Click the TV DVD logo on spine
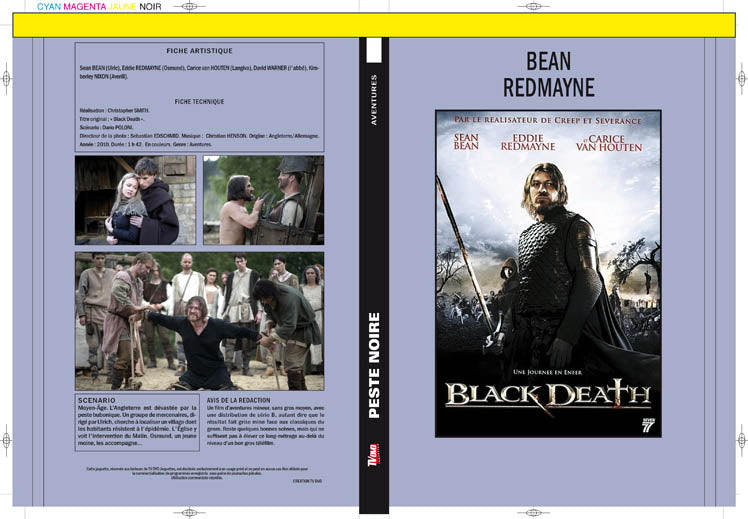748x519 pixels. [x=374, y=456]
